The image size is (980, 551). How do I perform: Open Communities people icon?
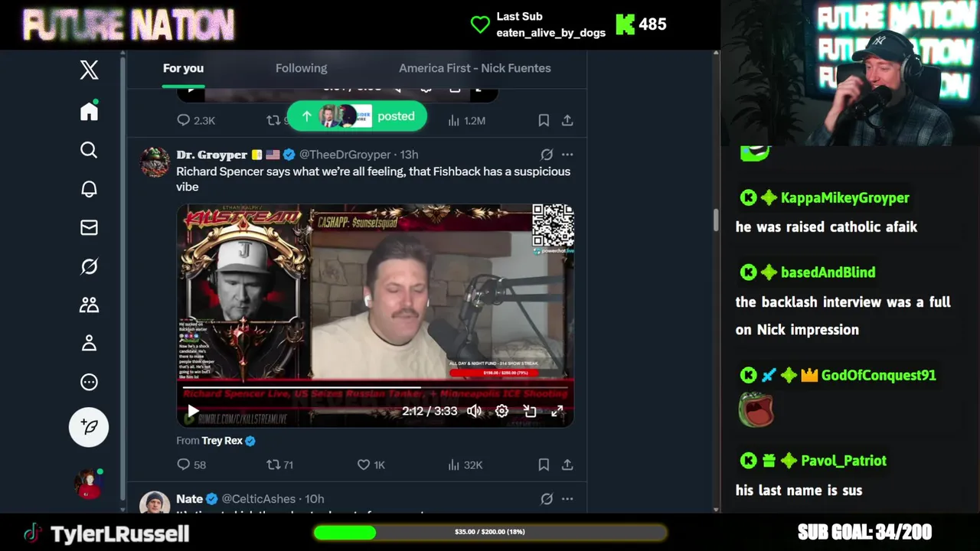[x=89, y=305]
